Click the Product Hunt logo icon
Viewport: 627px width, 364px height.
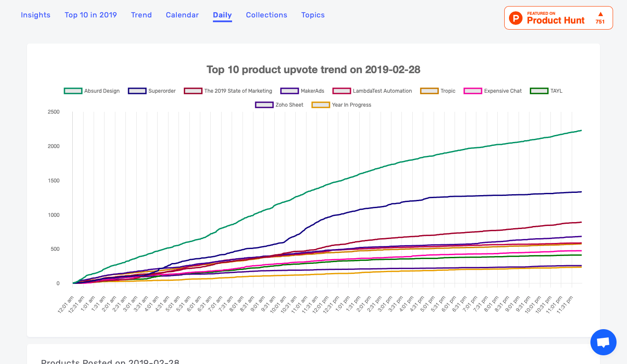pyautogui.click(x=516, y=18)
